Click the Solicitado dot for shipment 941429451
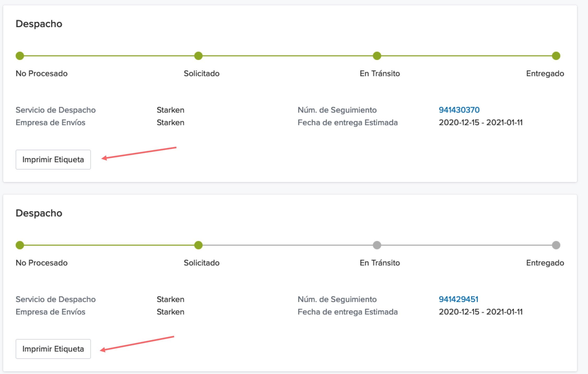The image size is (588, 374). click(198, 245)
